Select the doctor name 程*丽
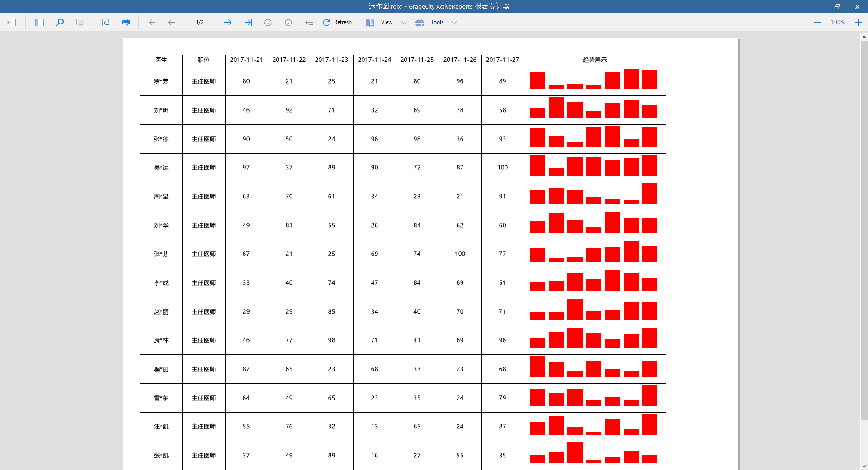This screenshot has height=470, width=868. coord(161,369)
